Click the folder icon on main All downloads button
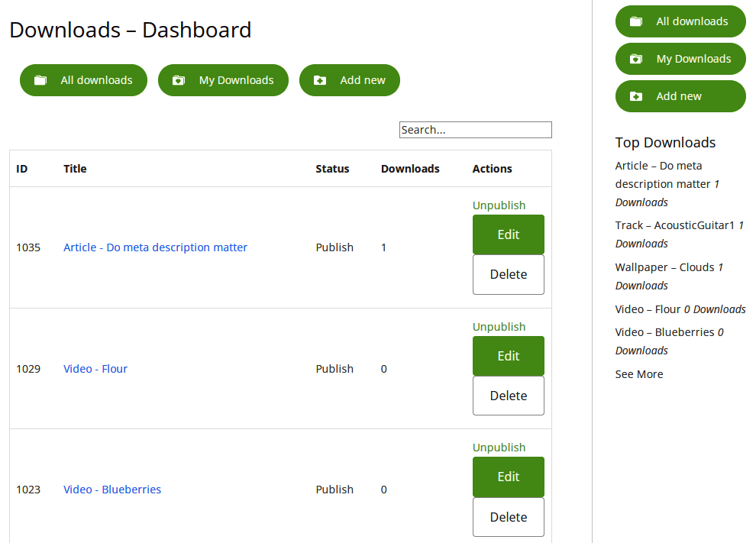This screenshot has height=543, width=756. [41, 80]
